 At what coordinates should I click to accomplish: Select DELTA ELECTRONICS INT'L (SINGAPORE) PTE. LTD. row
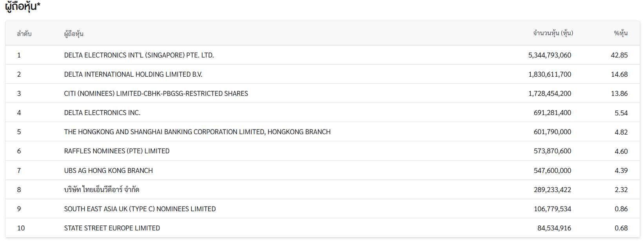pyautogui.click(x=322, y=55)
